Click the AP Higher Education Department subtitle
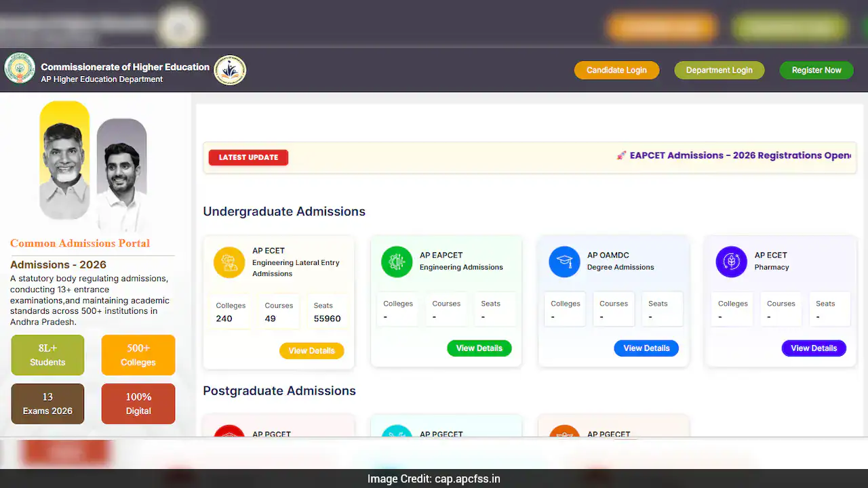The height and width of the screenshot is (488, 868). click(102, 79)
